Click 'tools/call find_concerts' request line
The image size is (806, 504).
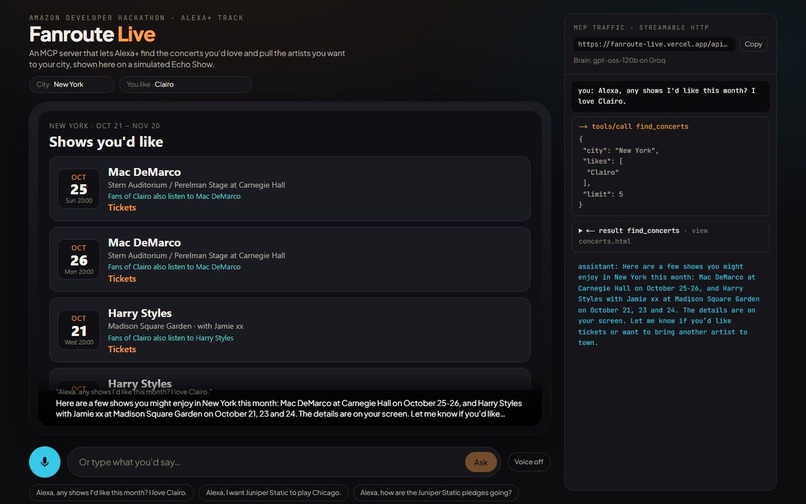(633, 127)
